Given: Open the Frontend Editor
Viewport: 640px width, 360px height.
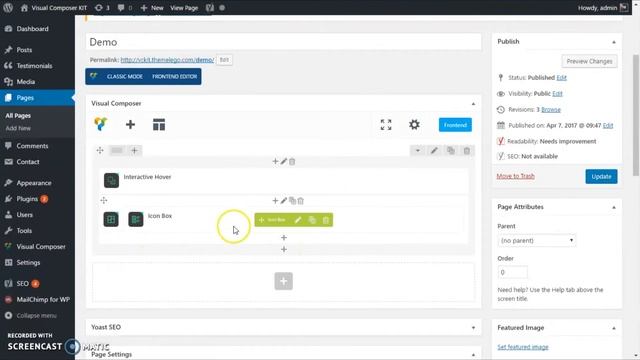Looking at the screenshot, I should click(x=174, y=76).
